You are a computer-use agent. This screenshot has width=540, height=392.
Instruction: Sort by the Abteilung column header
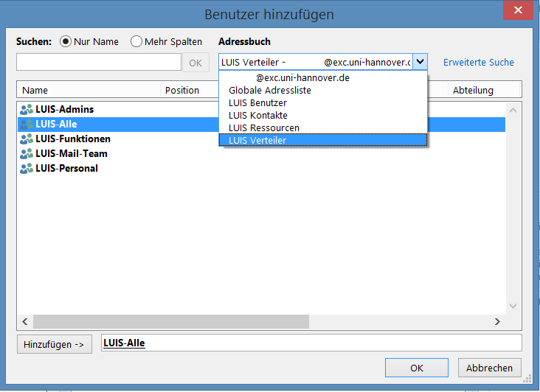click(484, 90)
